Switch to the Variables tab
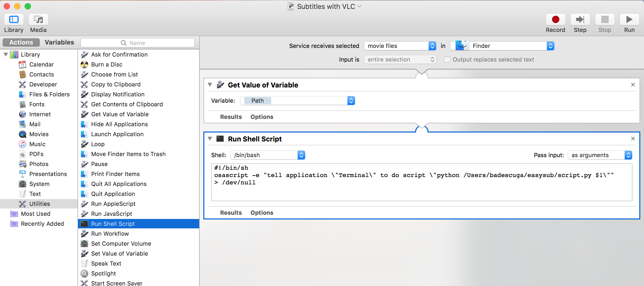This screenshot has width=644, height=286. point(59,42)
